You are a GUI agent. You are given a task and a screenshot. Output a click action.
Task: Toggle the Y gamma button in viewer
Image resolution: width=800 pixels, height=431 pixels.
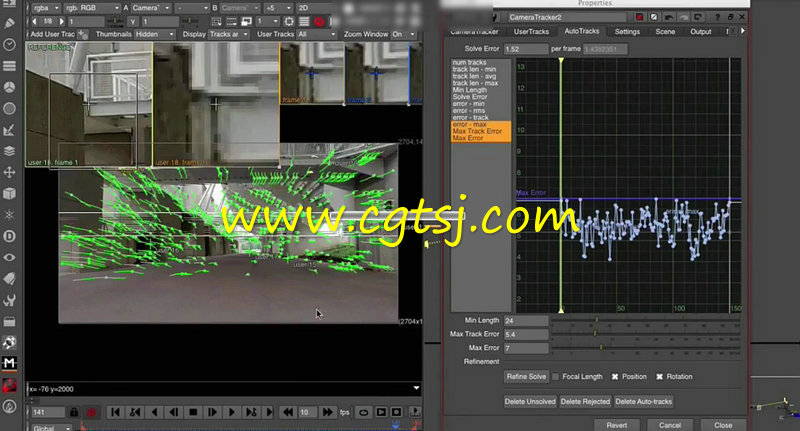[133, 21]
